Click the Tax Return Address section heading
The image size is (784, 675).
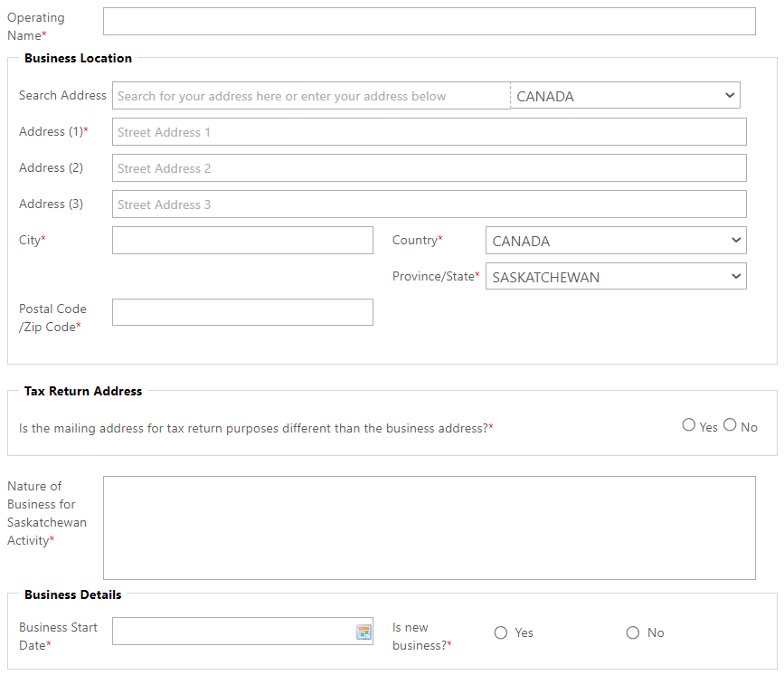pos(83,391)
